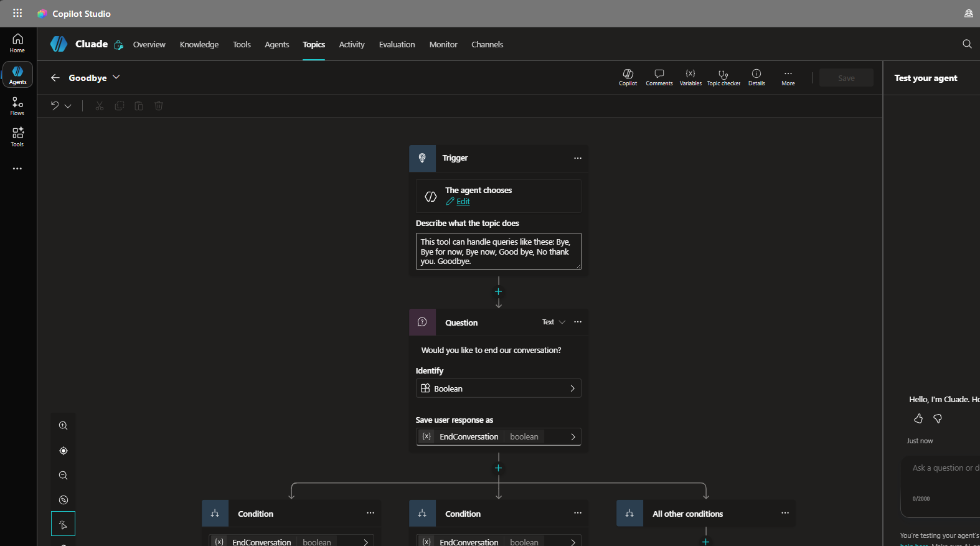Click the thumbs down feedback icon
Screen dimensions: 980x546
point(938,418)
